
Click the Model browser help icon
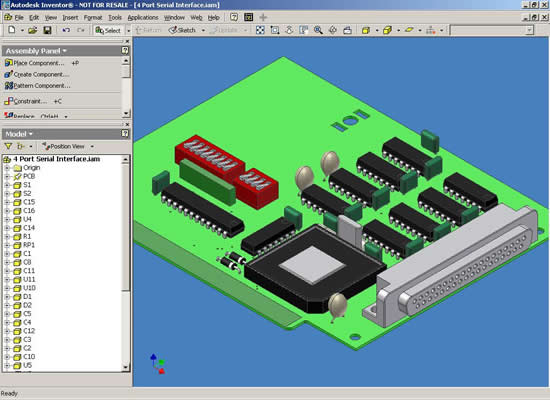(125, 133)
